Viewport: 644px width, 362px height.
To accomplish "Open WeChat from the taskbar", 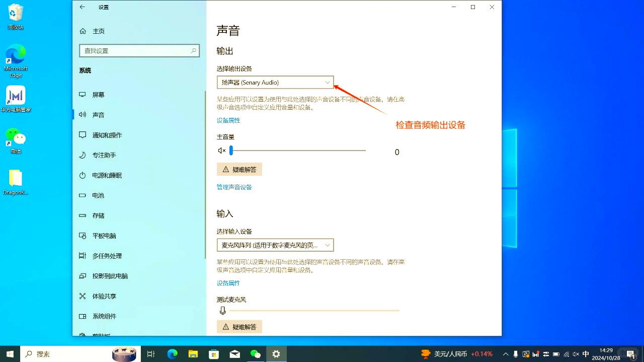I will pyautogui.click(x=256, y=354).
